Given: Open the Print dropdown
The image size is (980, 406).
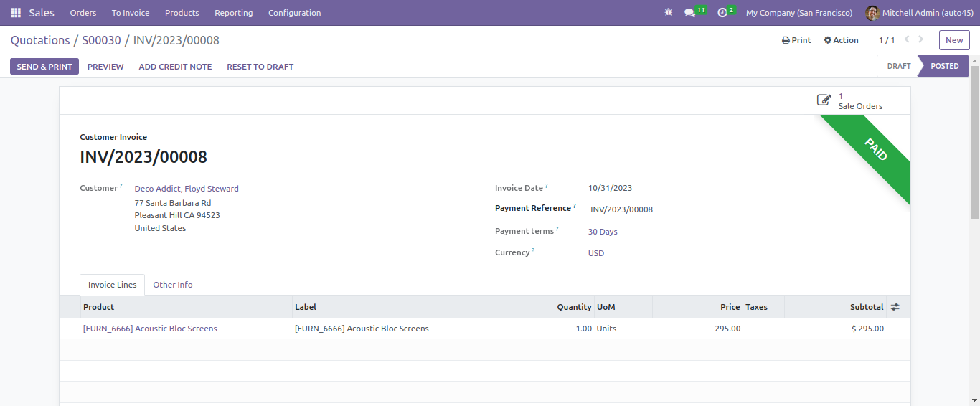Looking at the screenshot, I should coord(796,40).
